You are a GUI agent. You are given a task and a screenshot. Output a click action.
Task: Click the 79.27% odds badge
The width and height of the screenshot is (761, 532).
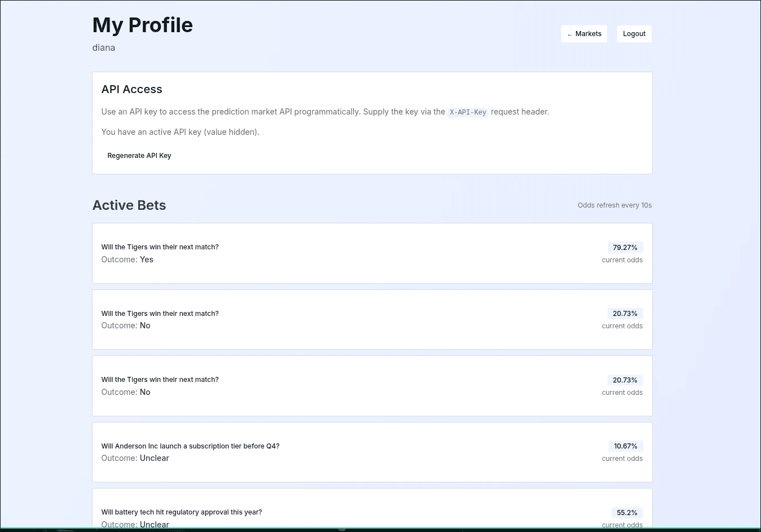tap(625, 248)
